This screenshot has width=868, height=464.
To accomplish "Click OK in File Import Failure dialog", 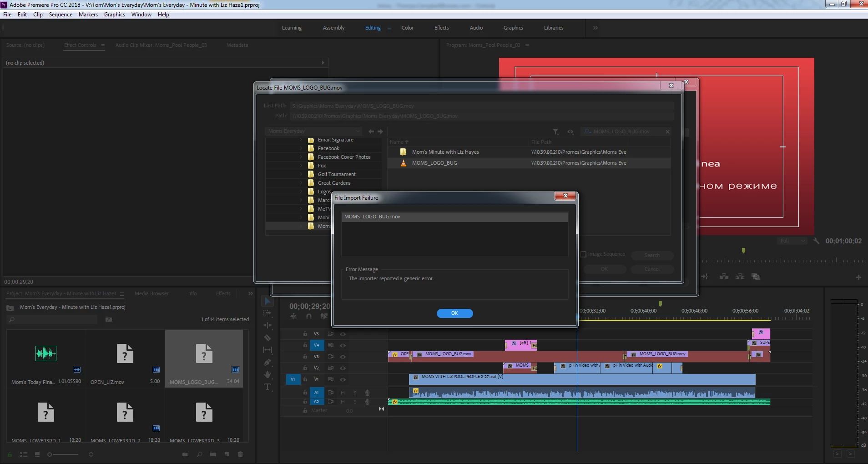I will coord(455,313).
